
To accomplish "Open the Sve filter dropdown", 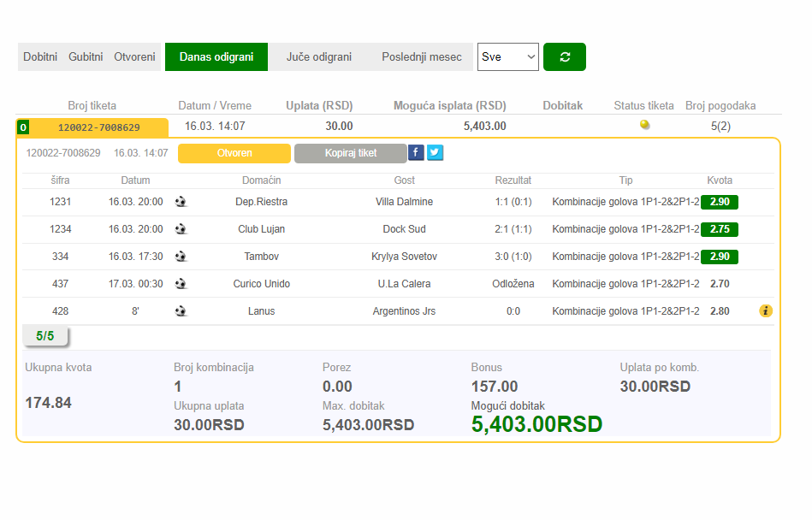I will coord(507,56).
